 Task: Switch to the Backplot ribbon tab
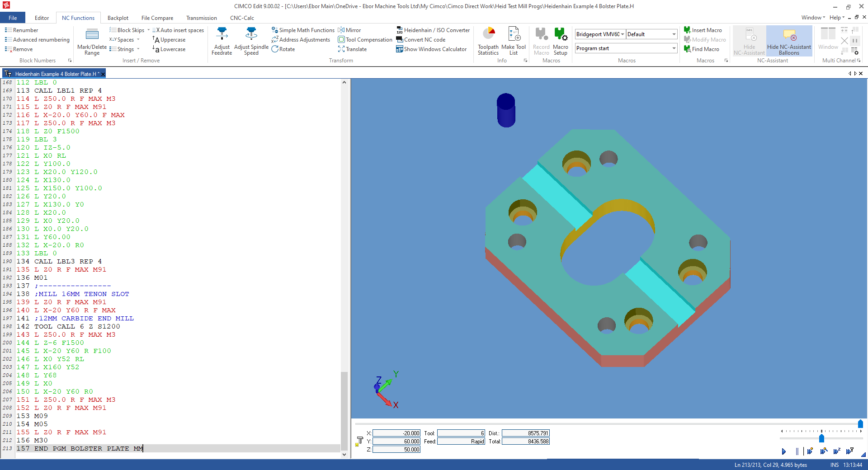point(118,18)
